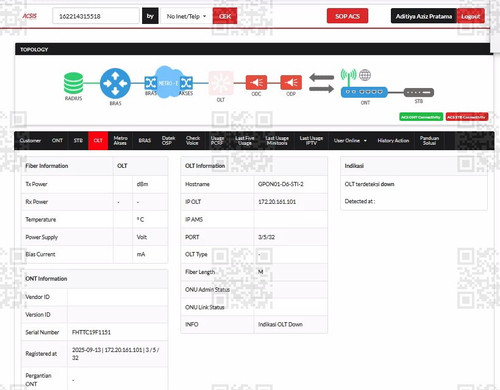Click the ODC splitter icon
500x390 pixels.
[256, 82]
